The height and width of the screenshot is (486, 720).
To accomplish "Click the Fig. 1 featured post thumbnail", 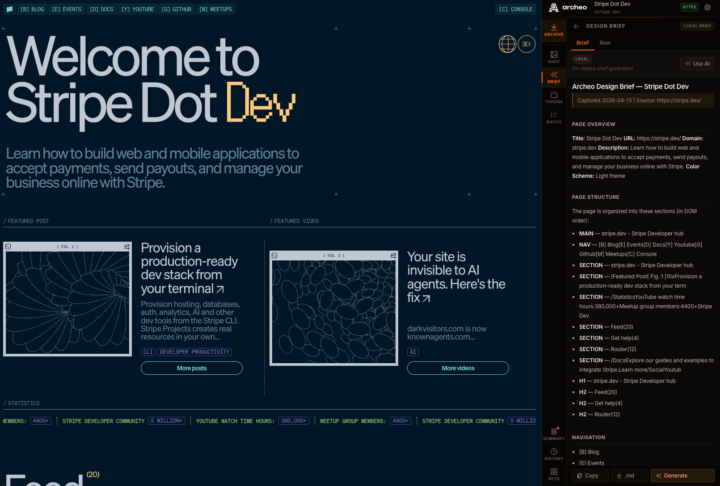I will click(68, 299).
